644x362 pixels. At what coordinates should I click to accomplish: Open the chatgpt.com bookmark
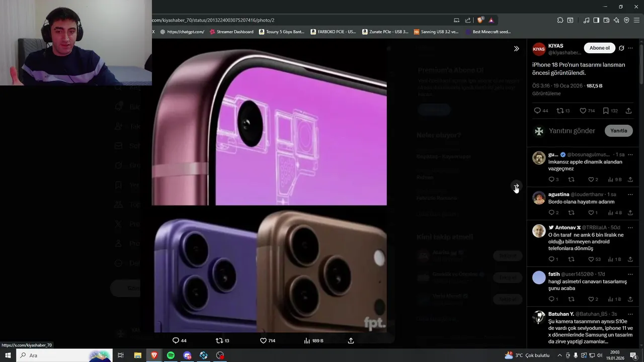(182, 32)
